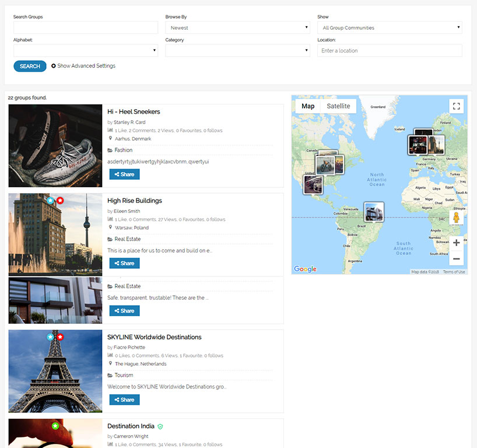Open the Category dropdown
This screenshot has height=448, width=477.
coord(237,51)
